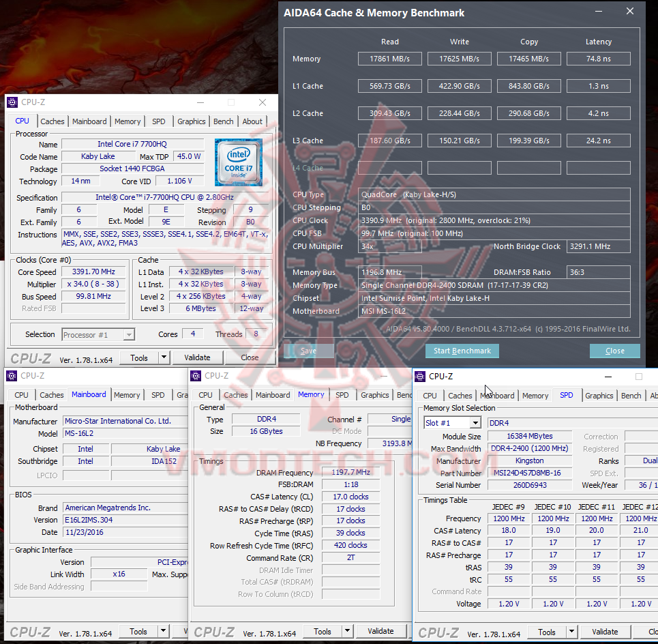Open Graphics tab in top CPU-Z window
This screenshot has height=644, width=658.
pos(192,121)
